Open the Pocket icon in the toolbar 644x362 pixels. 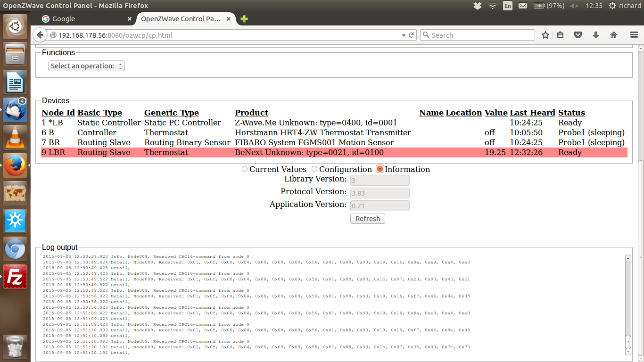coord(578,35)
